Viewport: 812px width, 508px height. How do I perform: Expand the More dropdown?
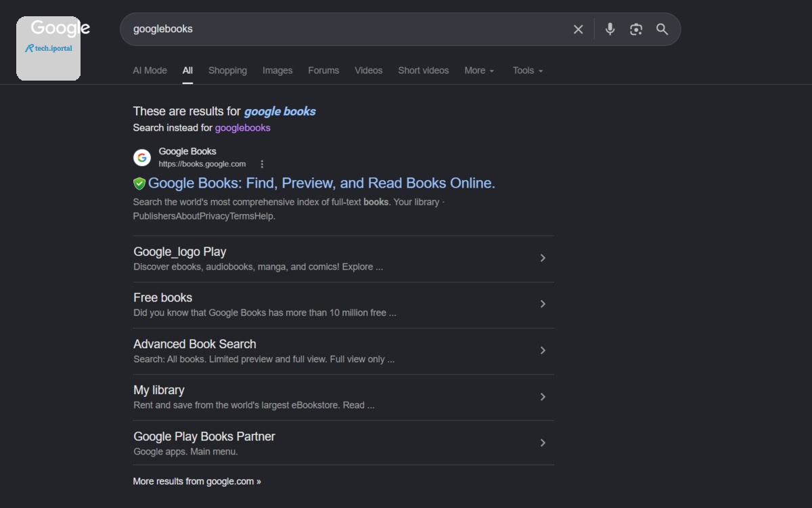(x=479, y=70)
